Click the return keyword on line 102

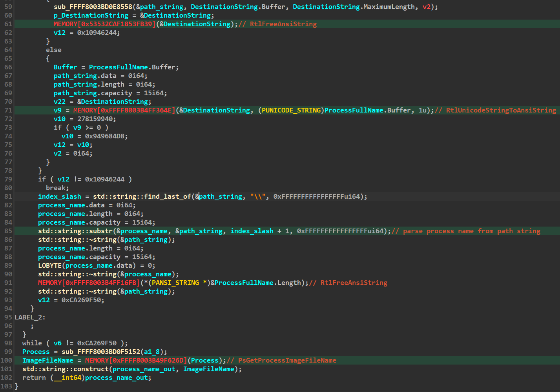pos(34,377)
